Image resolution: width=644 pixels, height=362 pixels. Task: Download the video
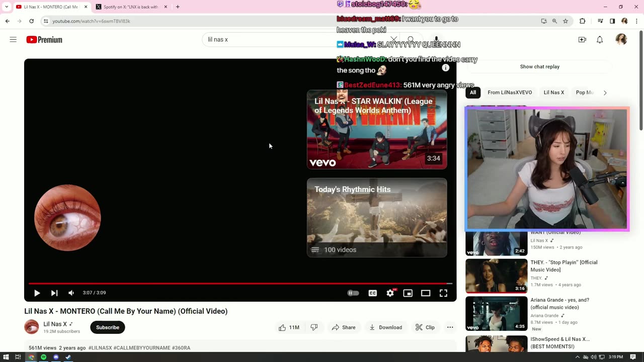(x=385, y=327)
